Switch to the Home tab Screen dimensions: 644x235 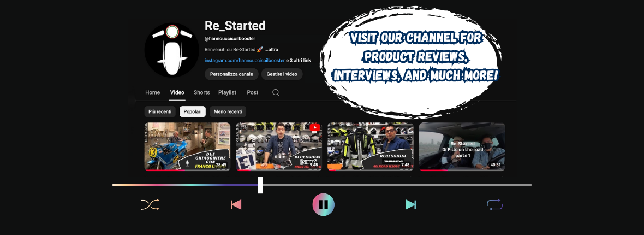pos(152,92)
